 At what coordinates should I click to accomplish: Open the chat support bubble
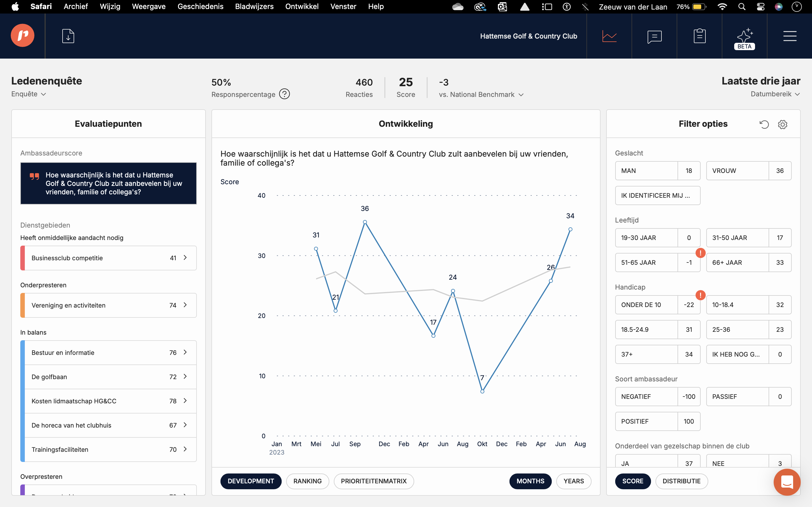click(787, 482)
